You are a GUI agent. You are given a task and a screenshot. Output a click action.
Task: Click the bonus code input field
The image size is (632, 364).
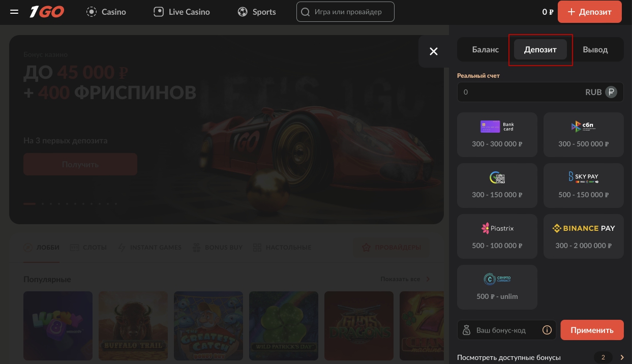click(506, 330)
